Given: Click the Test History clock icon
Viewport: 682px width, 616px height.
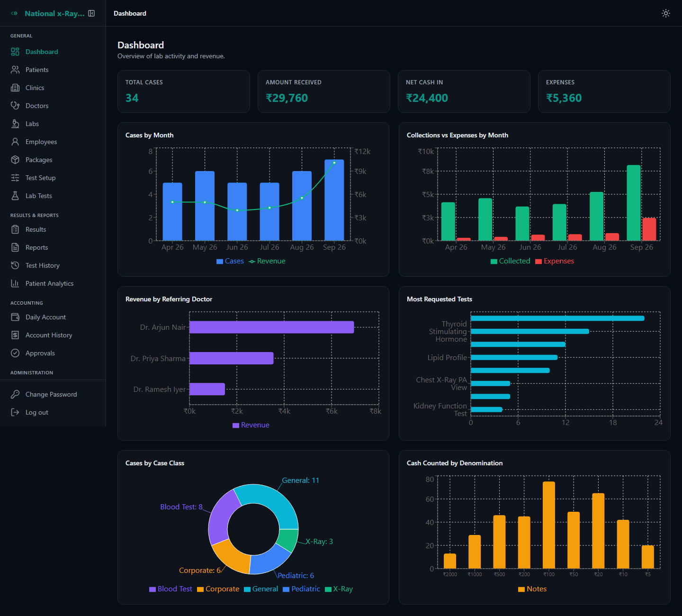Looking at the screenshot, I should 15,265.
